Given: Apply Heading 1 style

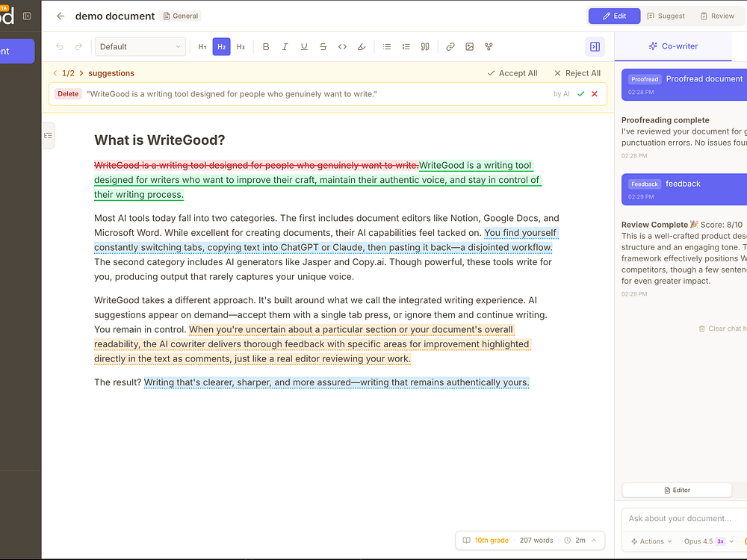Looking at the screenshot, I should pos(202,46).
